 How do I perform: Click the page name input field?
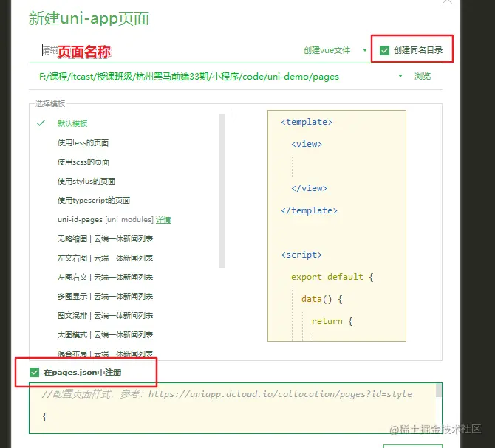click(164, 50)
